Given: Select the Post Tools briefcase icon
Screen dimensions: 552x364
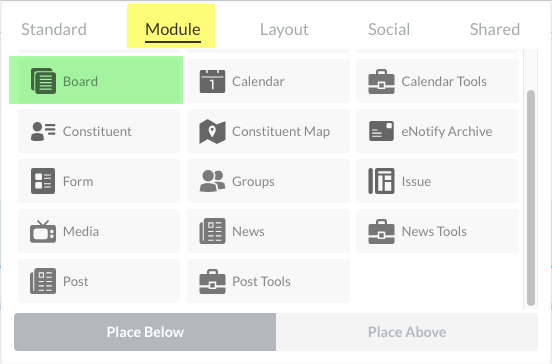Looking at the screenshot, I should point(212,281).
